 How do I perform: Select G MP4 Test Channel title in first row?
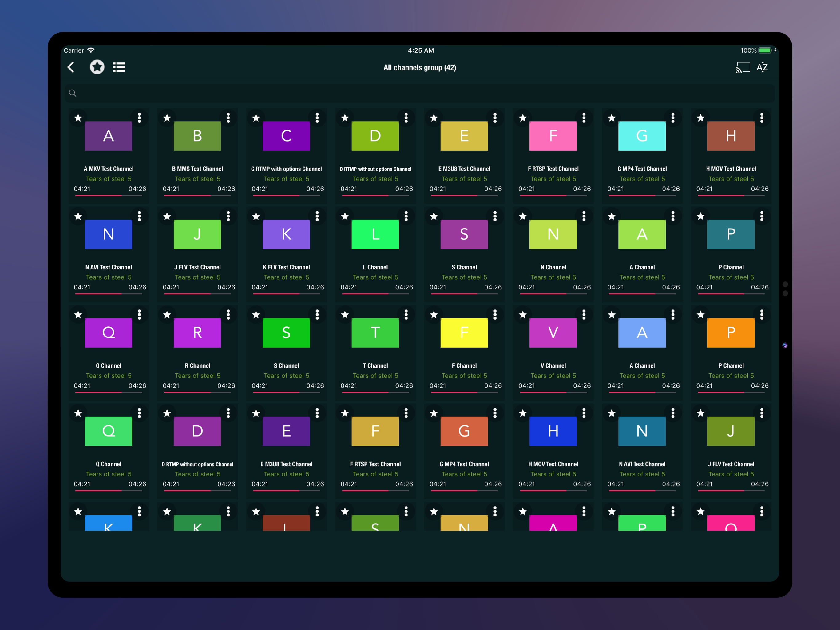642,169
